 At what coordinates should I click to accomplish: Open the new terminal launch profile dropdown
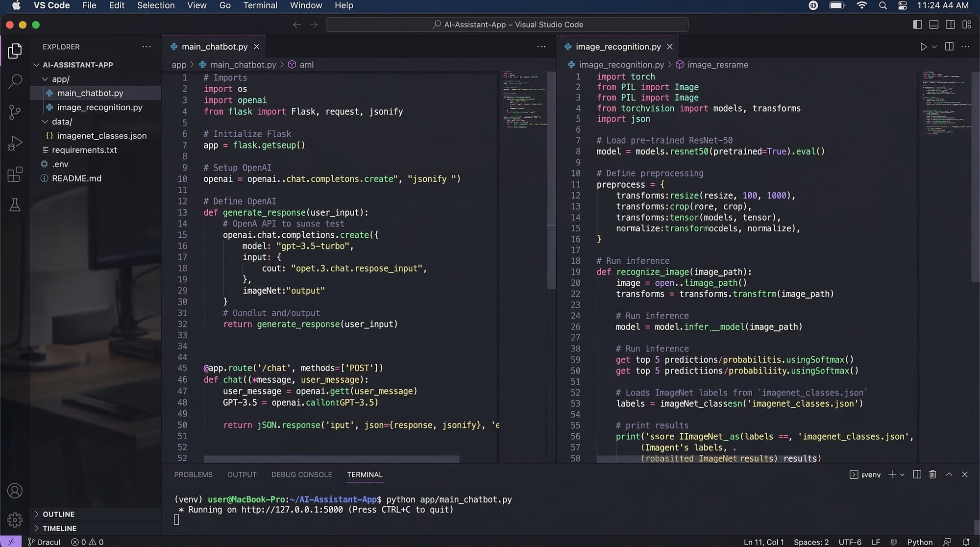902,474
